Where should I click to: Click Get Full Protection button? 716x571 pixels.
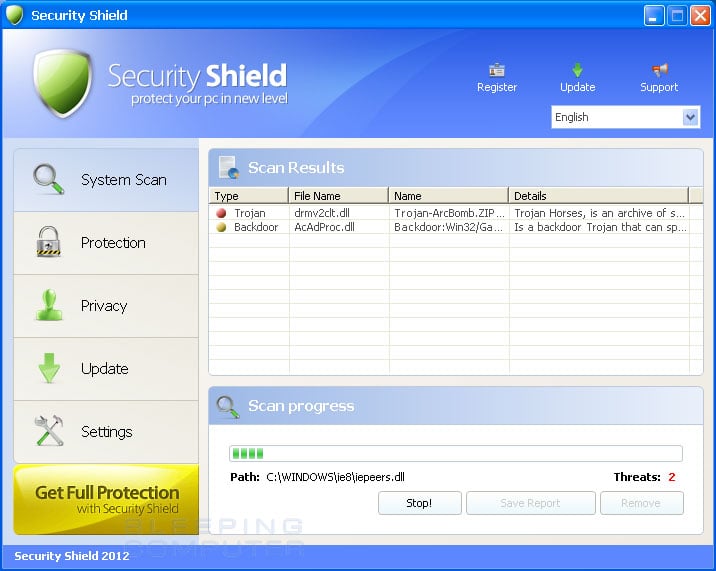coord(106,499)
